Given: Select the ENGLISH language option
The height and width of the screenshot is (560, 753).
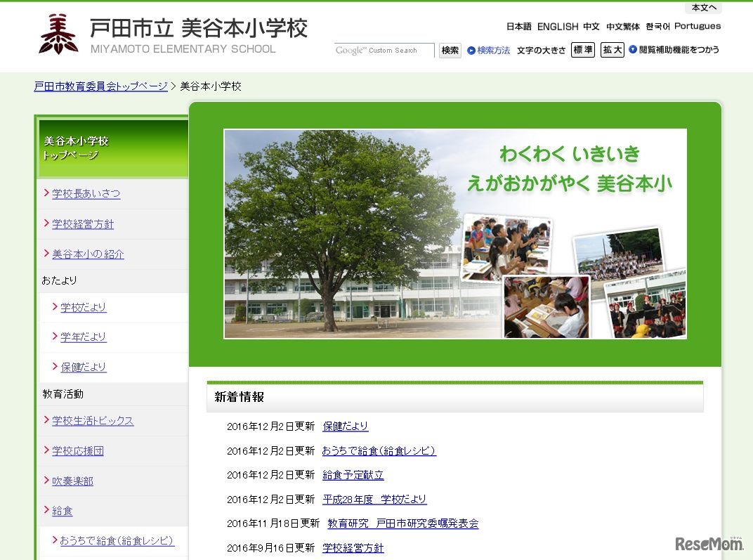Looking at the screenshot, I should pos(557,27).
